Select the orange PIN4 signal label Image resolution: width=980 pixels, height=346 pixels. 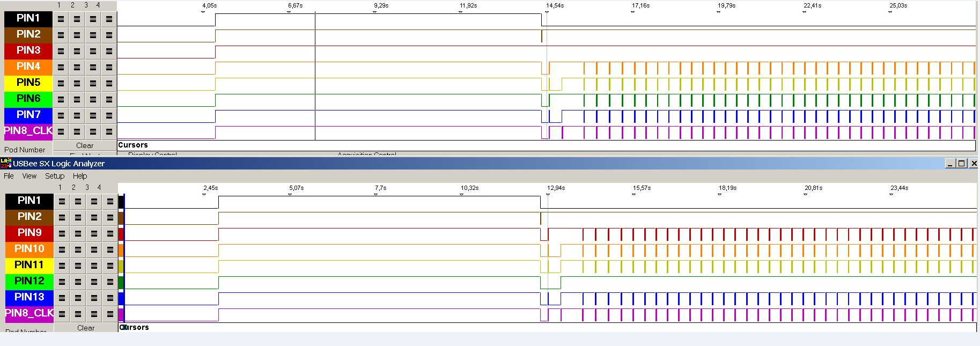point(28,67)
